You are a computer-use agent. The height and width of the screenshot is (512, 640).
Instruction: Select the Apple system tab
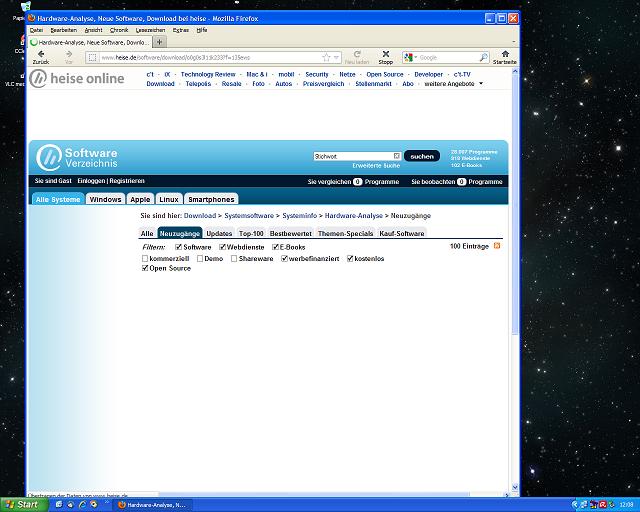coord(140,199)
